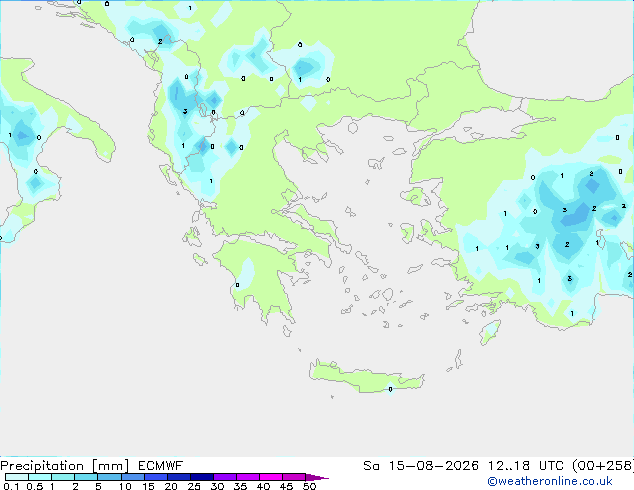Select the (00+258) forecast offset text
The width and height of the screenshot is (634, 490).
tap(603, 466)
